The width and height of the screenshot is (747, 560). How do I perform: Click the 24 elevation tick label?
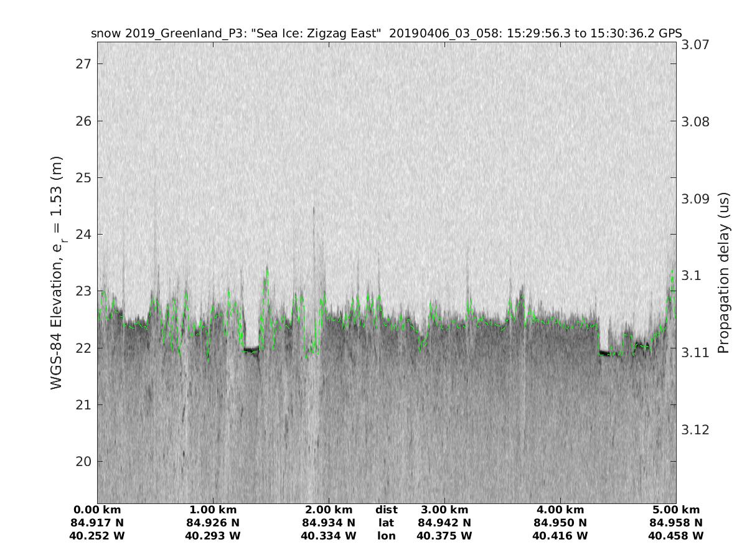(x=82, y=235)
